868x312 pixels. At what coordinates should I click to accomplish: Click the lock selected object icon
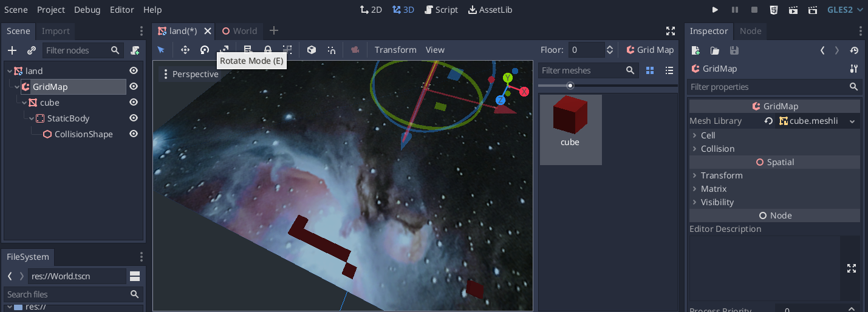pyautogui.click(x=268, y=50)
